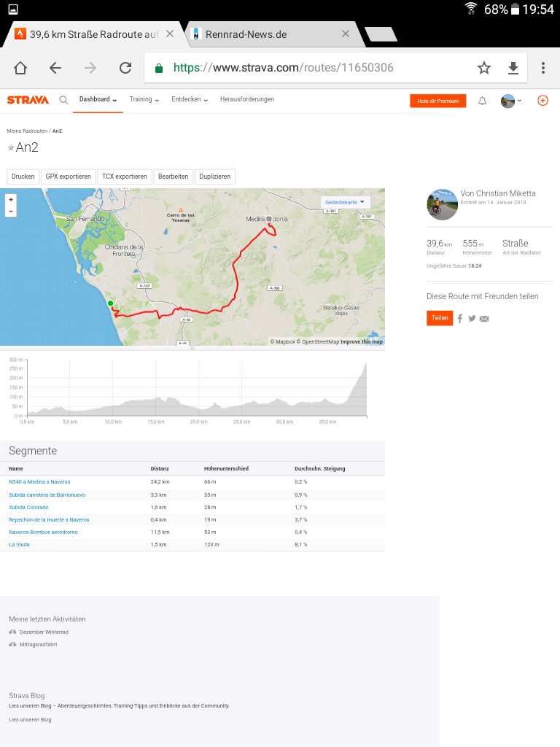Share route via Twitter icon
Screen dimensions: 560x747
click(x=472, y=318)
